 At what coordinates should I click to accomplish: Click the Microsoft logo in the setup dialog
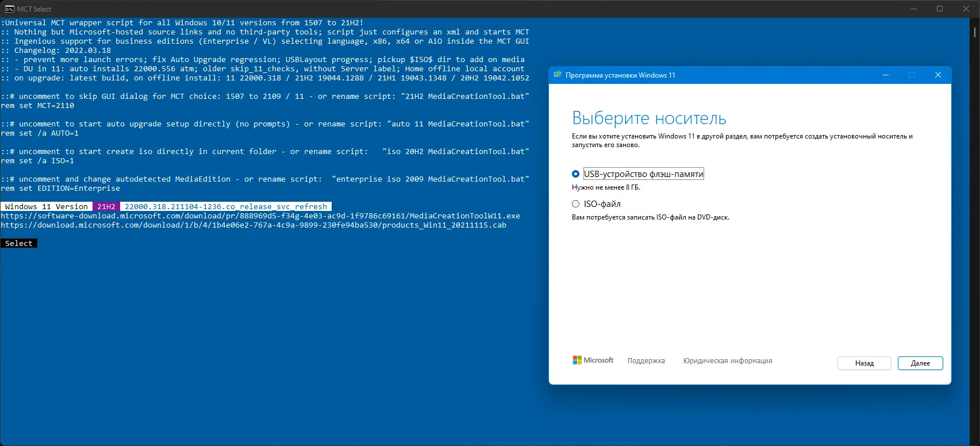click(593, 360)
